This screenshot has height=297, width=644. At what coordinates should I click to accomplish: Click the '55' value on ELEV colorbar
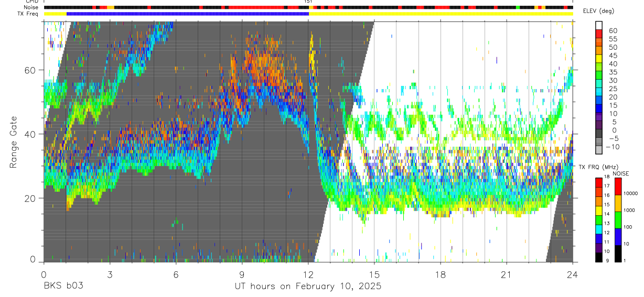(x=612, y=39)
